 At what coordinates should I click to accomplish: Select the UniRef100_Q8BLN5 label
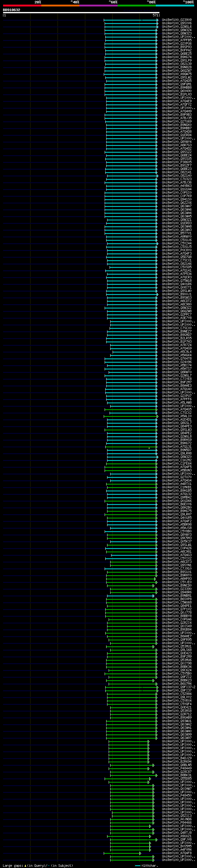pos(177,765)
